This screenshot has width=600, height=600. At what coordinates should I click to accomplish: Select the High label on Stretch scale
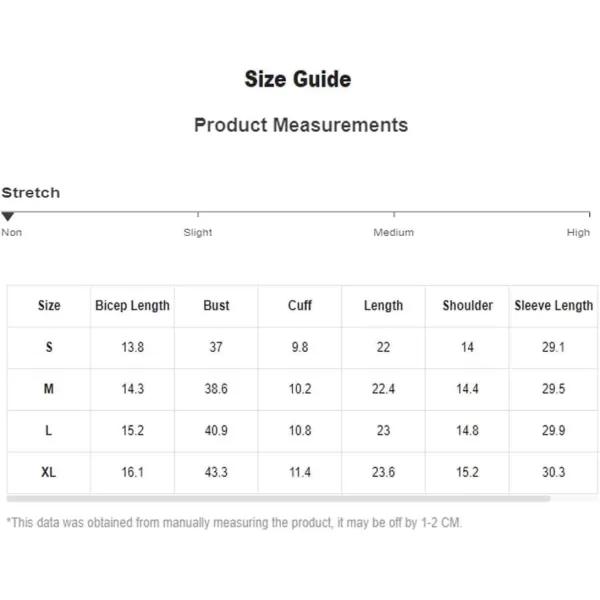pos(578,232)
